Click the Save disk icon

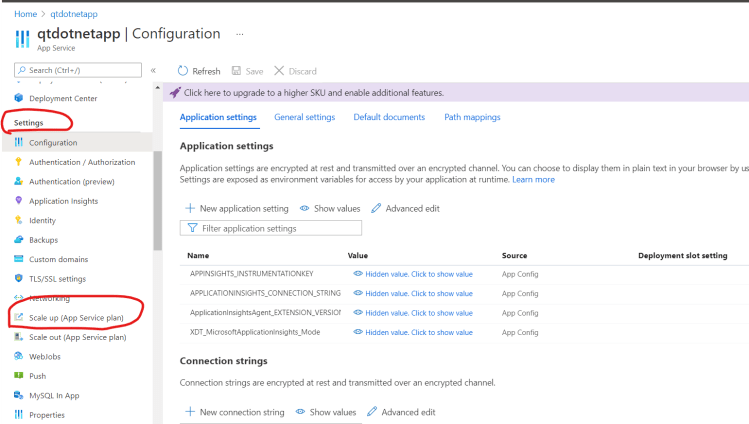(x=236, y=71)
